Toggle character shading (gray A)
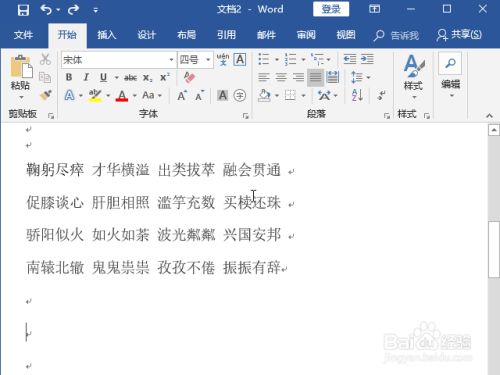The image size is (500, 375). click(x=222, y=96)
